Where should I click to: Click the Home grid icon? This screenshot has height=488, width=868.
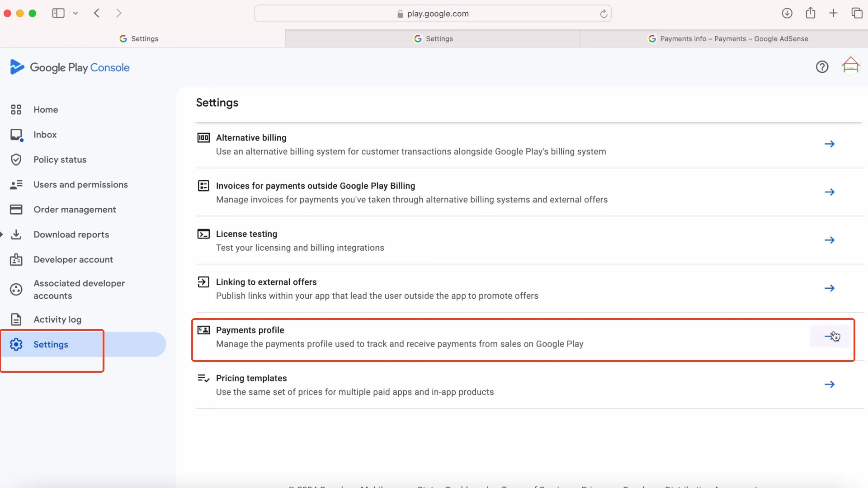point(16,109)
